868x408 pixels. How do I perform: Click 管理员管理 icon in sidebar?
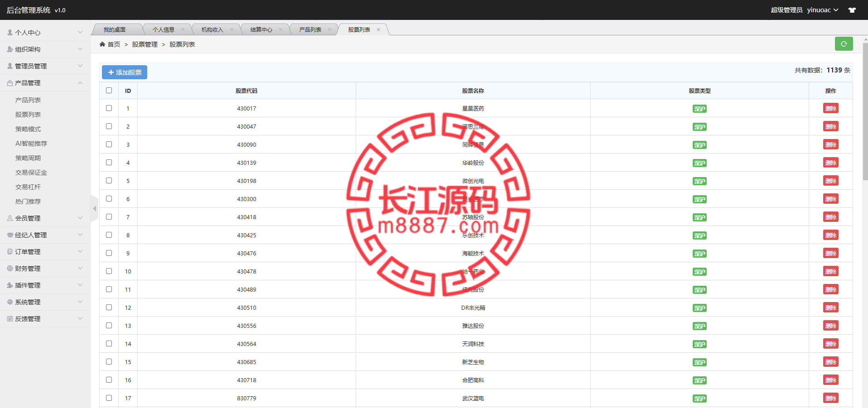(10, 66)
